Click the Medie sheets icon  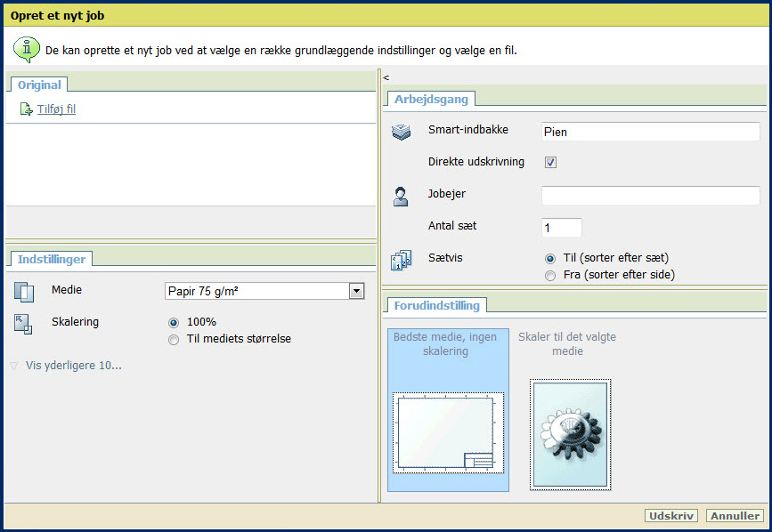[x=24, y=292]
